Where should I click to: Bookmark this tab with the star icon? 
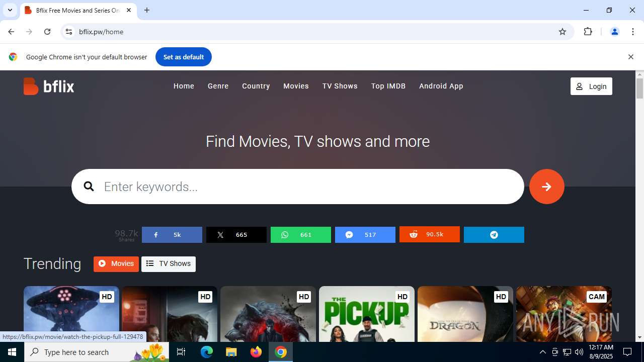pos(562,32)
